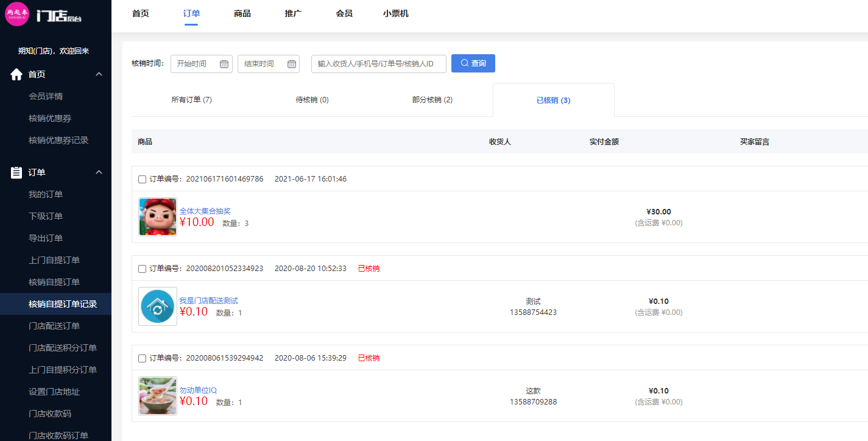This screenshot has width=868, height=441.
Task: Click the pig cartoon product thumbnail
Action: tap(158, 217)
